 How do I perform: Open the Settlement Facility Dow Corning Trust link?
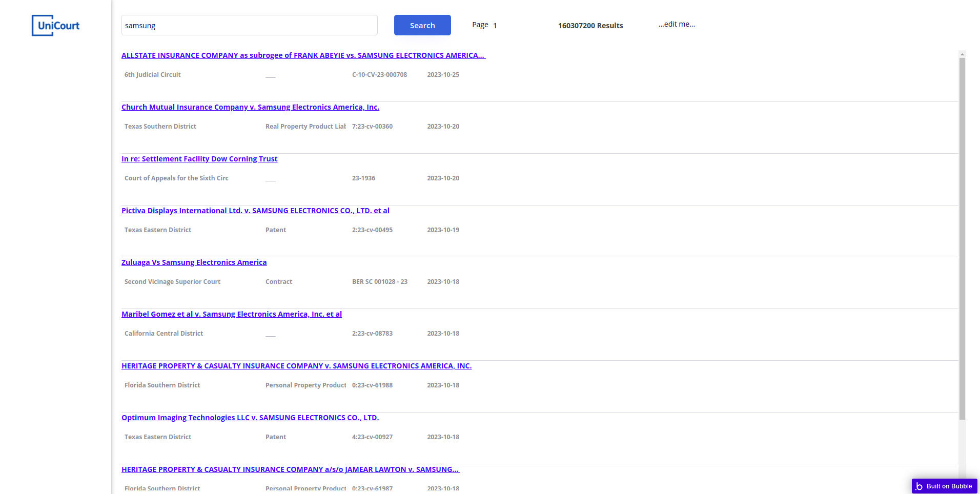pyautogui.click(x=199, y=159)
